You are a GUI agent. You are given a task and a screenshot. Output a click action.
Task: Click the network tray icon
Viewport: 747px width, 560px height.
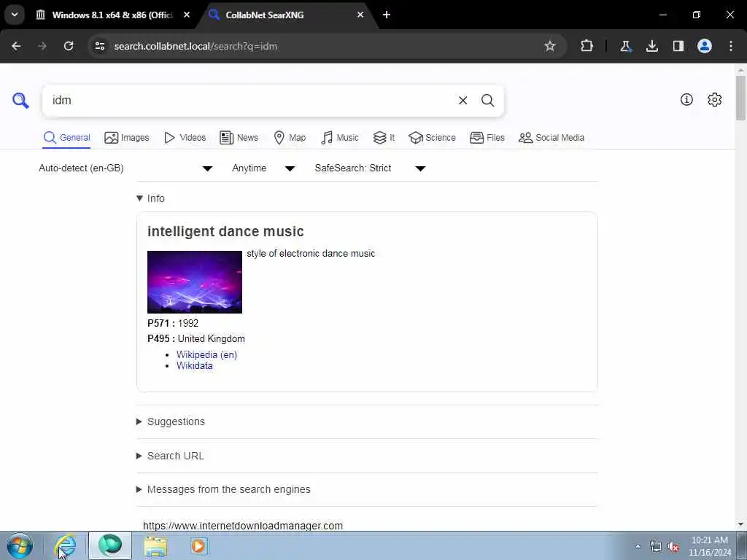point(656,547)
